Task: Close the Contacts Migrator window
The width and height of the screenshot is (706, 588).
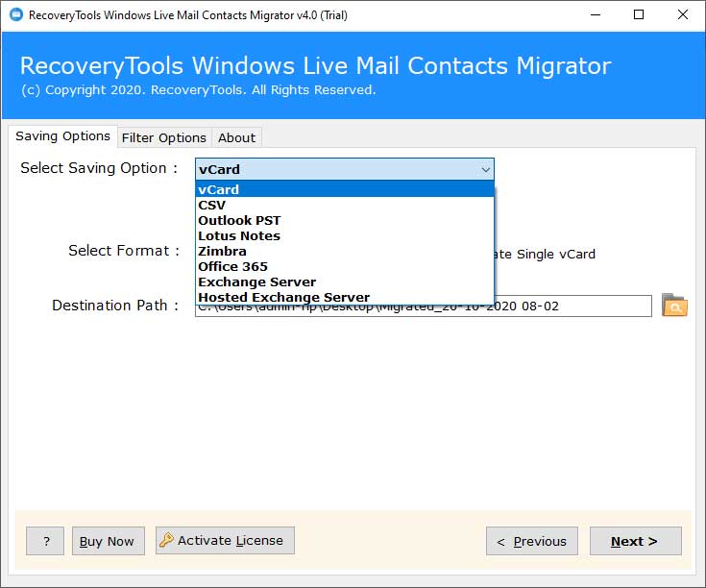Action: coord(682,14)
